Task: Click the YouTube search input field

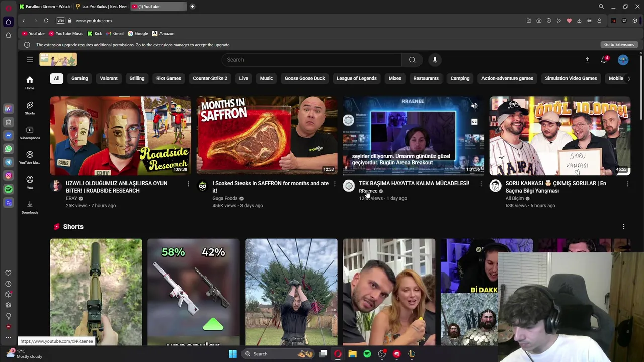Action: [312, 60]
